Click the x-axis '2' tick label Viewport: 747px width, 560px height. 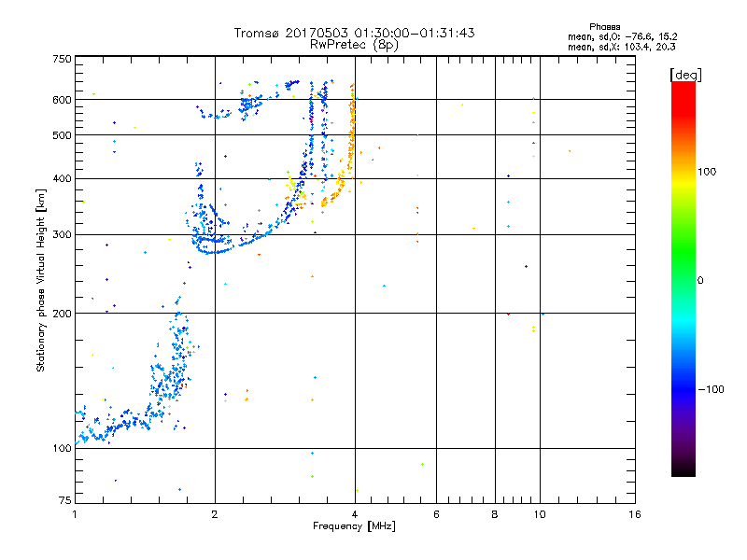tap(215, 514)
